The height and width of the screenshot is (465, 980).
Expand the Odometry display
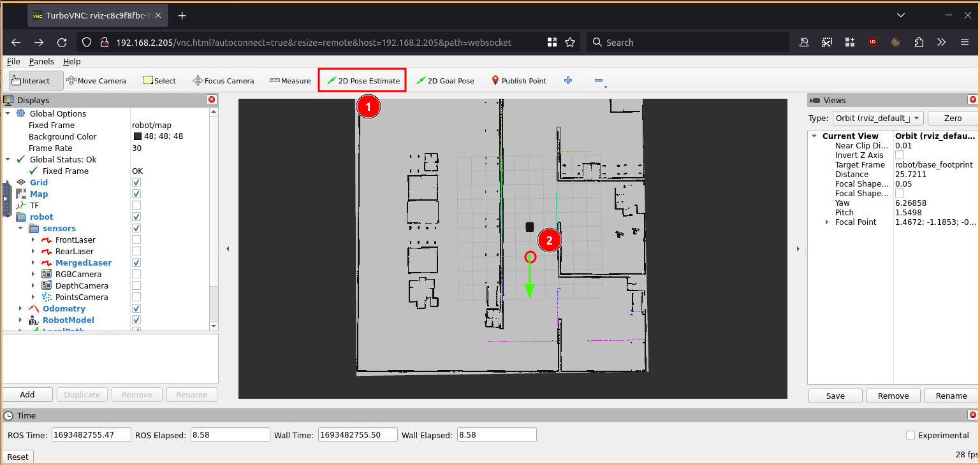[20, 308]
